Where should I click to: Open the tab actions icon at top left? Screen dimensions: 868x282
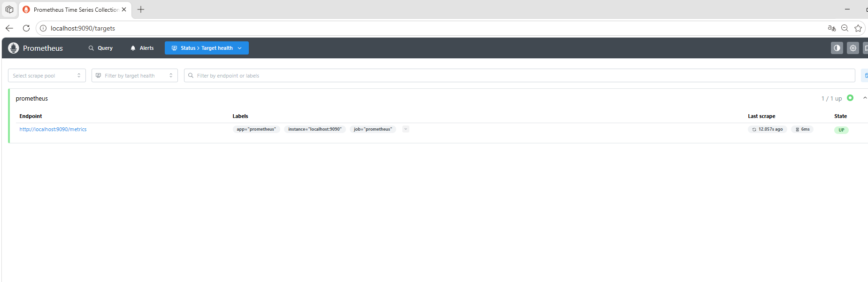click(x=9, y=9)
